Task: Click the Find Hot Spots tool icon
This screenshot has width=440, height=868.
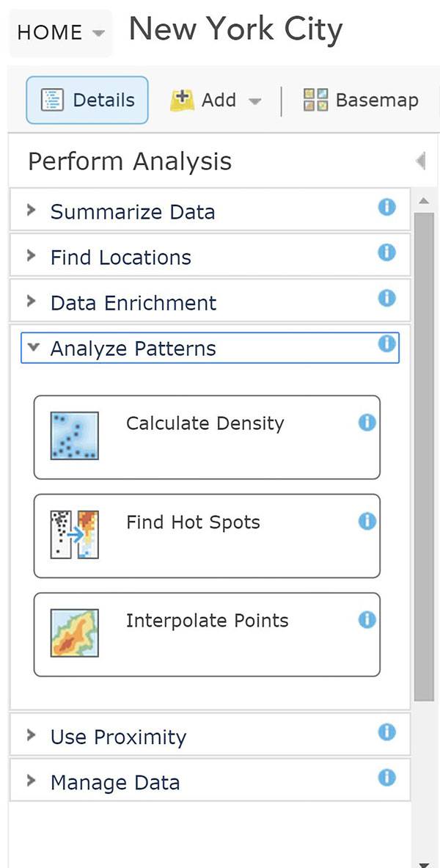Action: pos(74,535)
